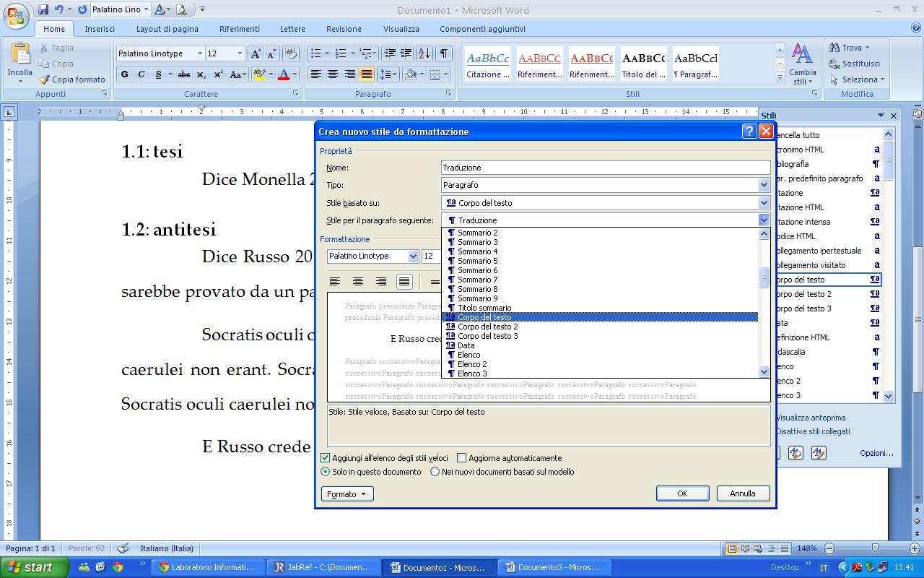Switch to Lettere tab

292,29
